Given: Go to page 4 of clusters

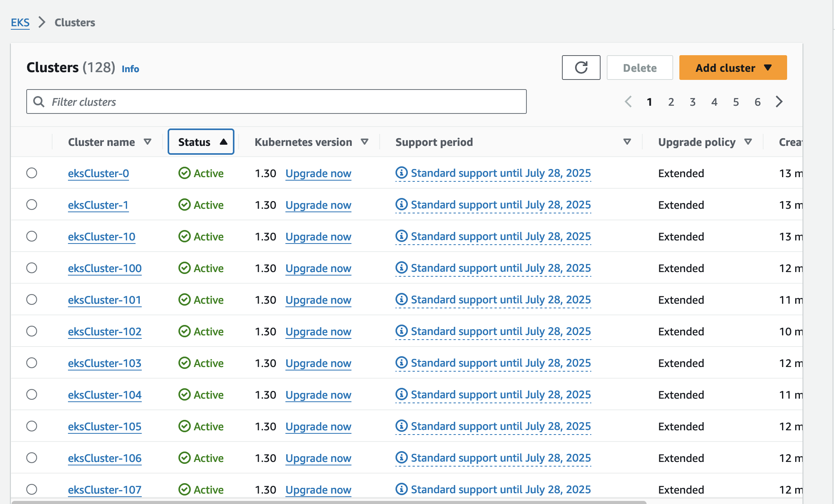Looking at the screenshot, I should coord(714,102).
